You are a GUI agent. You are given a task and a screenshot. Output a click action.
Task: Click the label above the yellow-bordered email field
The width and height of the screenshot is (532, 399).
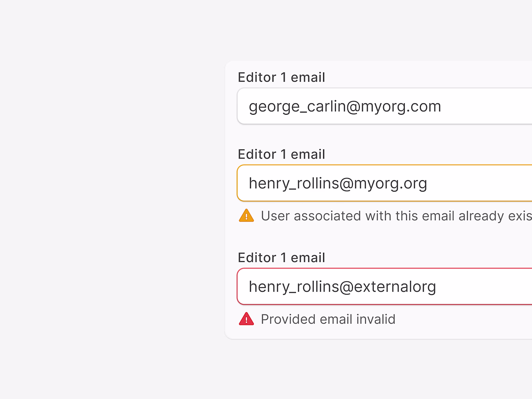click(281, 154)
